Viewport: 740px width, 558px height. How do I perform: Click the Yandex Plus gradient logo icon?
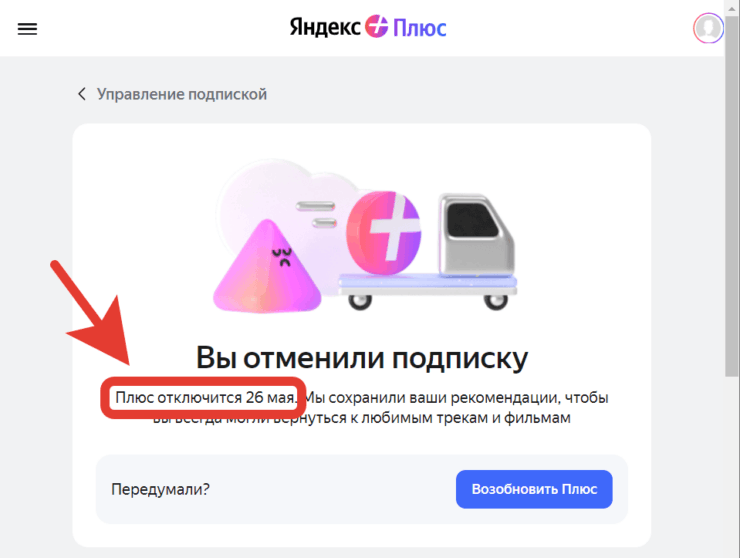click(x=377, y=27)
